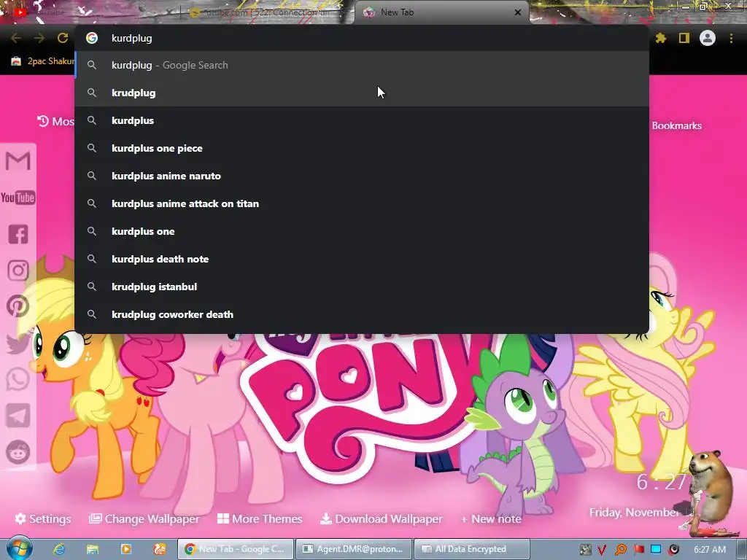
Task: Open the Reddit sidebar shortcut
Action: click(18, 452)
